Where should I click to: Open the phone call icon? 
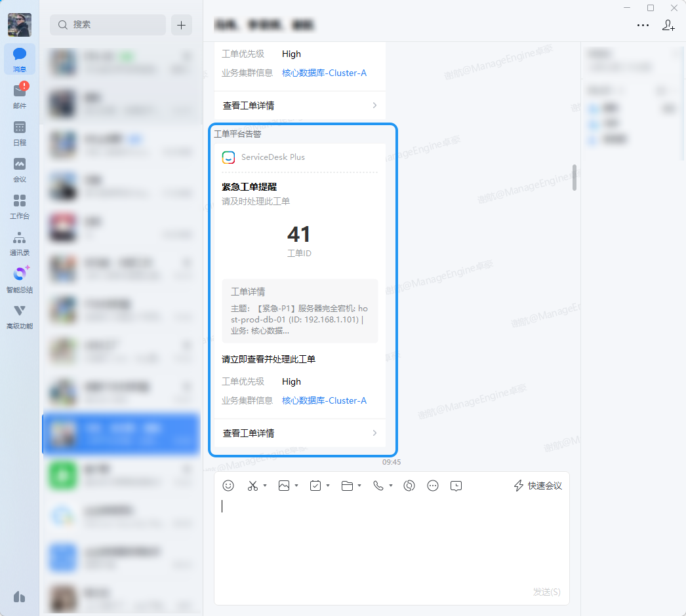[x=378, y=486]
